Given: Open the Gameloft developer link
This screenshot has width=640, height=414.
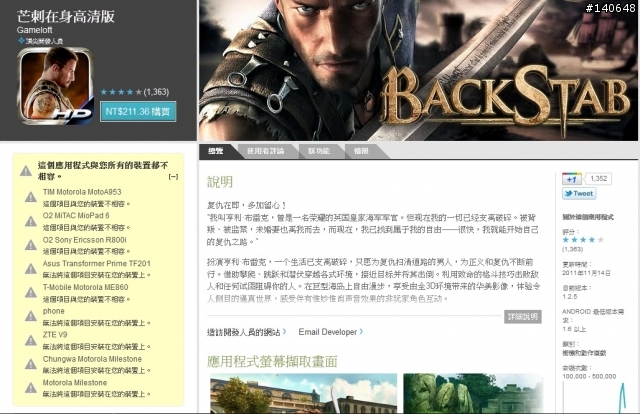Looking at the screenshot, I should click(34, 30).
